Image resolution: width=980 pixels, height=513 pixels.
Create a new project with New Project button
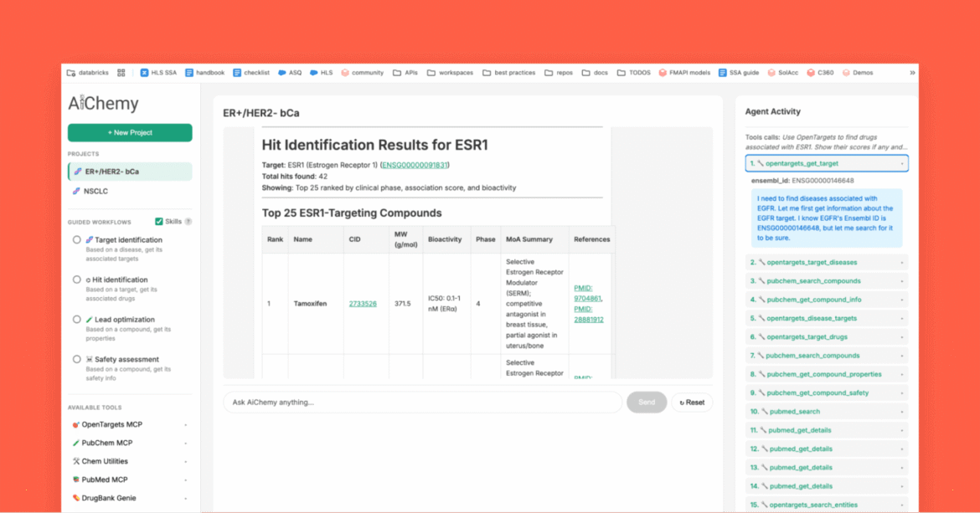click(130, 132)
